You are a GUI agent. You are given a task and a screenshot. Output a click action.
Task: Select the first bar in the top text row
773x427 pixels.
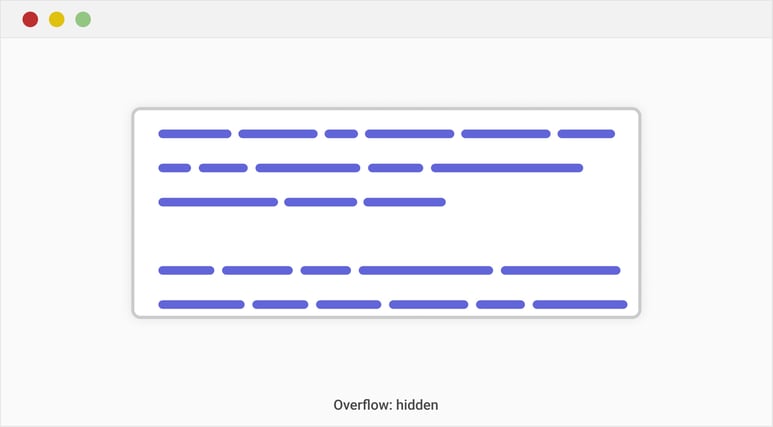pos(194,134)
